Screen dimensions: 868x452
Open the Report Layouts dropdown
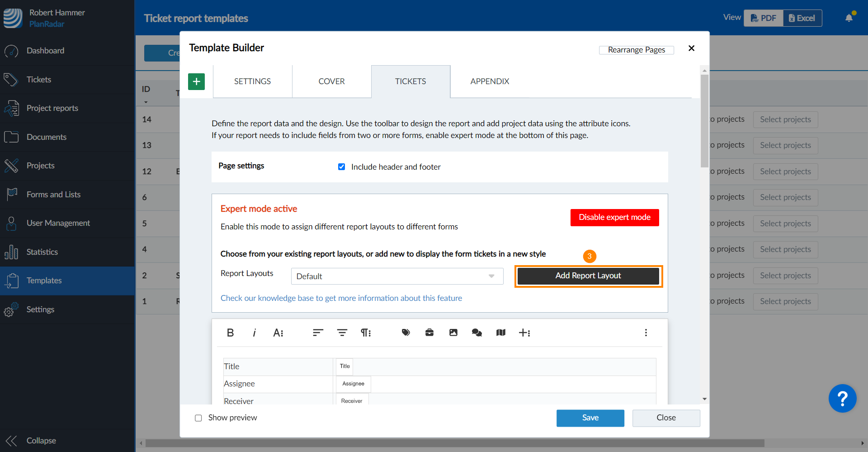[x=397, y=276]
